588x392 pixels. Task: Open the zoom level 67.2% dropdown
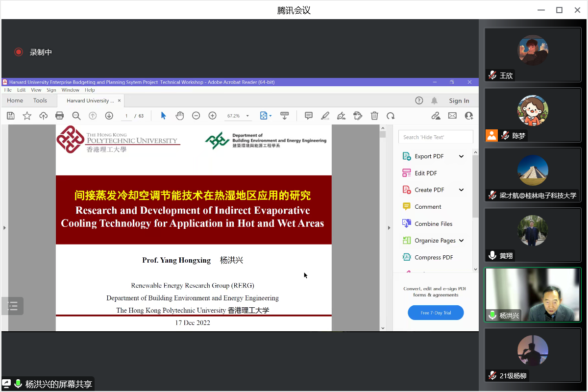(238, 116)
